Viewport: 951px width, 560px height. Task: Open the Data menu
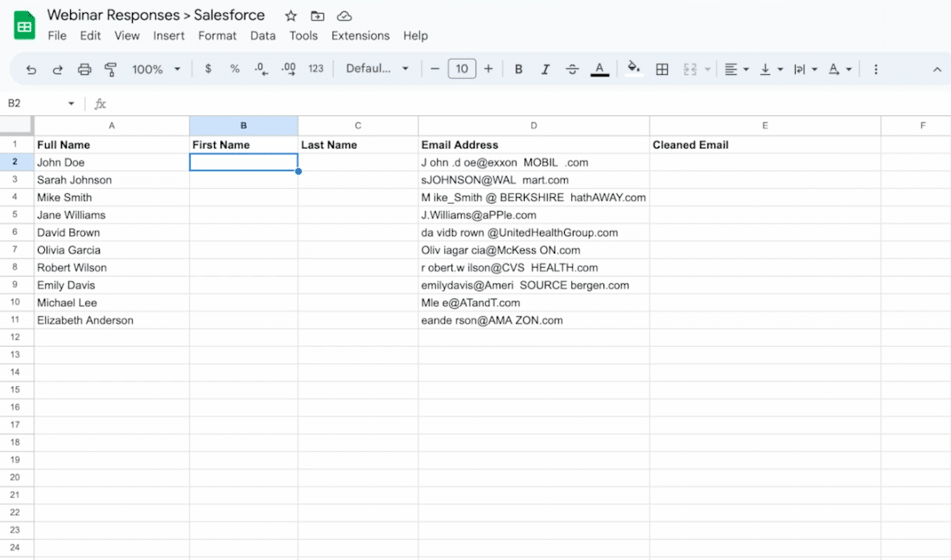click(262, 35)
